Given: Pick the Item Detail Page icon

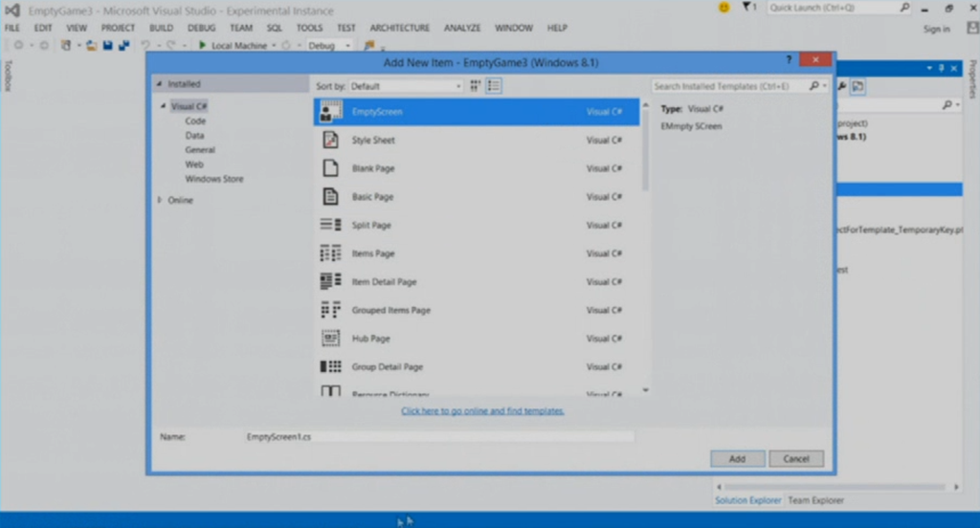Looking at the screenshot, I should (x=330, y=282).
